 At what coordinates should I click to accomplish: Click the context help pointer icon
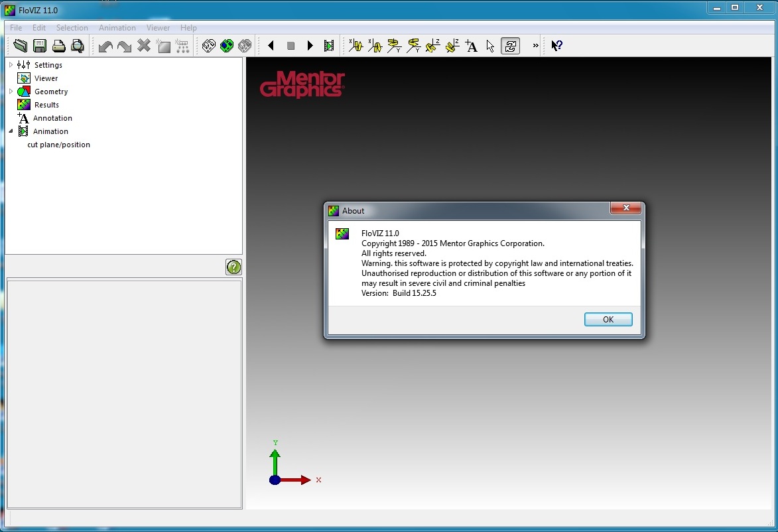(x=556, y=46)
